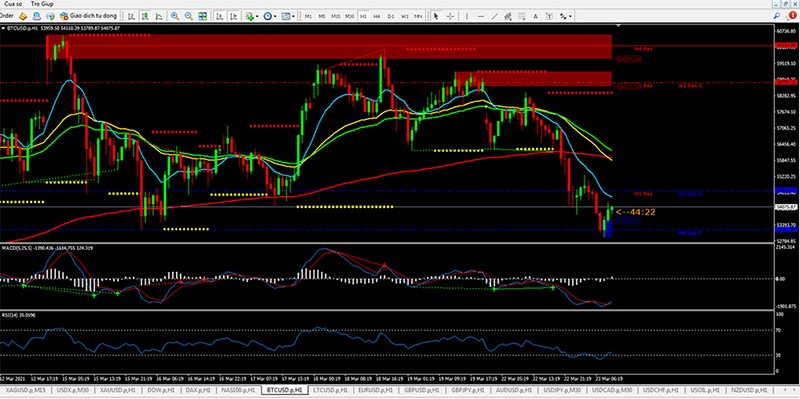800x399 pixels.
Task: Open the indicators list dropdown
Action: (x=252, y=16)
